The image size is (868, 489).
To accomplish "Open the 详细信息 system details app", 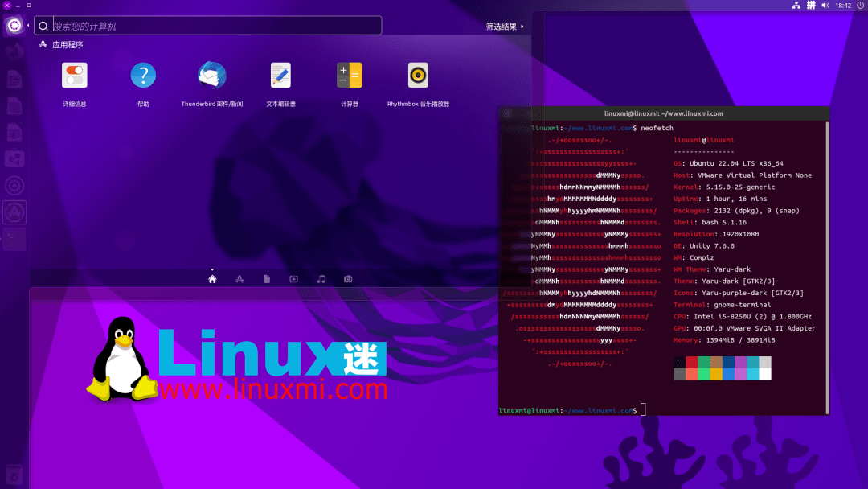I will click(75, 75).
